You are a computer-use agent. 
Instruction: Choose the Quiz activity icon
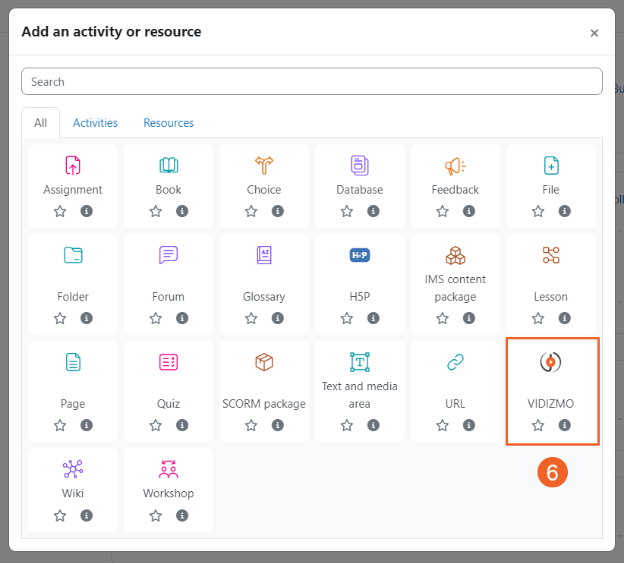point(168,362)
